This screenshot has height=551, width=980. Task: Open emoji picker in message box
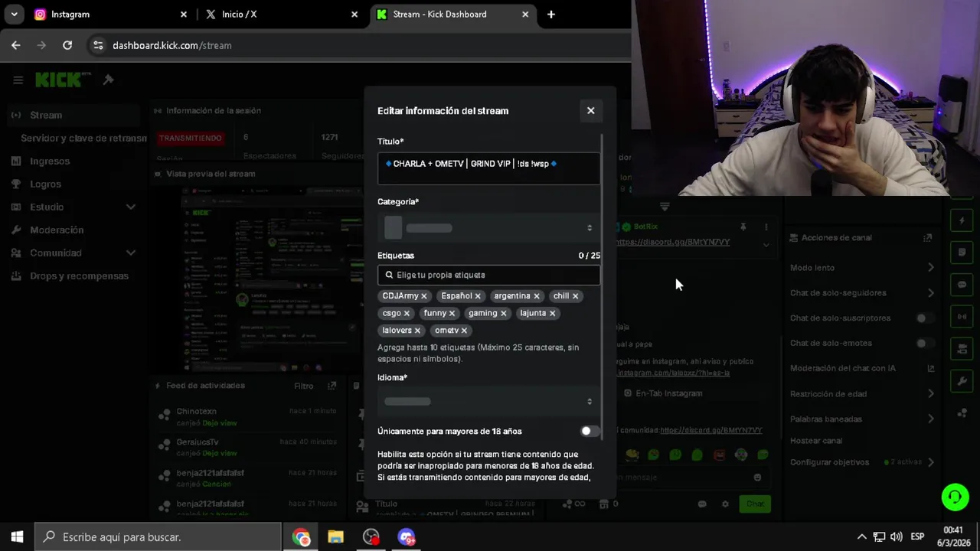tap(757, 478)
